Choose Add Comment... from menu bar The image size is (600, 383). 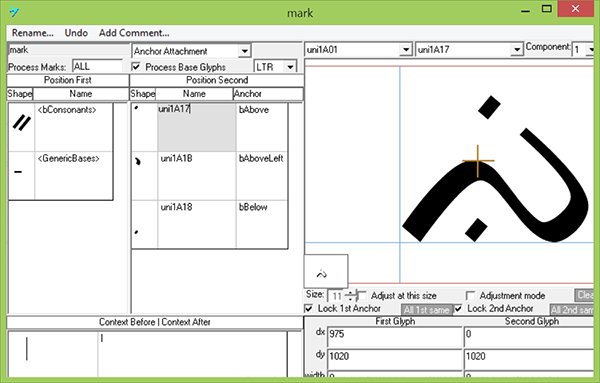134,33
